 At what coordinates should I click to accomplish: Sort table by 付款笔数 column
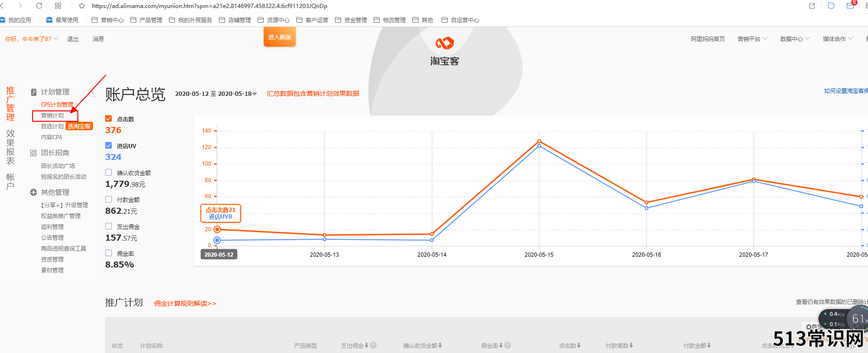[619, 345]
